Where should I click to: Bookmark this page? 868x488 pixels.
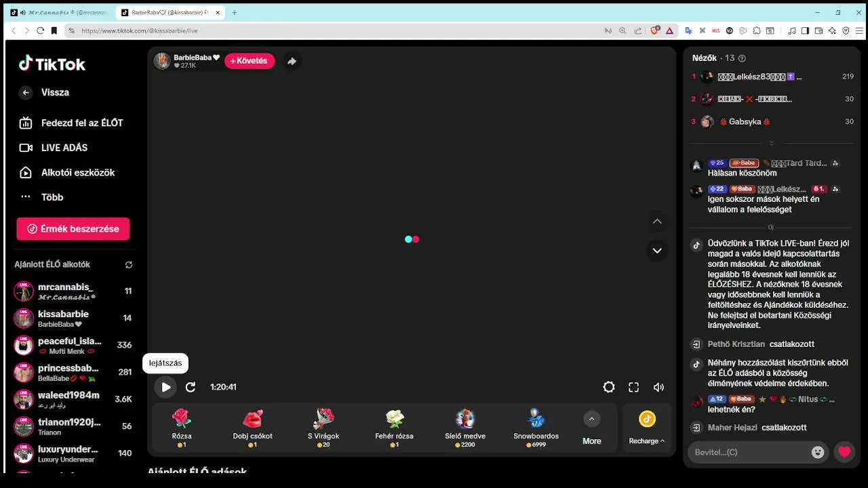coord(54,30)
